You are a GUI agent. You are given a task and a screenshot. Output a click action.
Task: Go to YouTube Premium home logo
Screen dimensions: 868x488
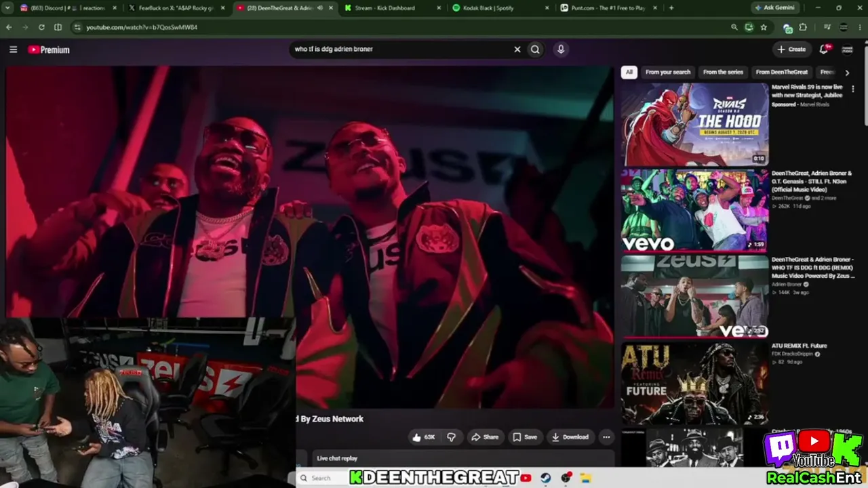(49, 49)
